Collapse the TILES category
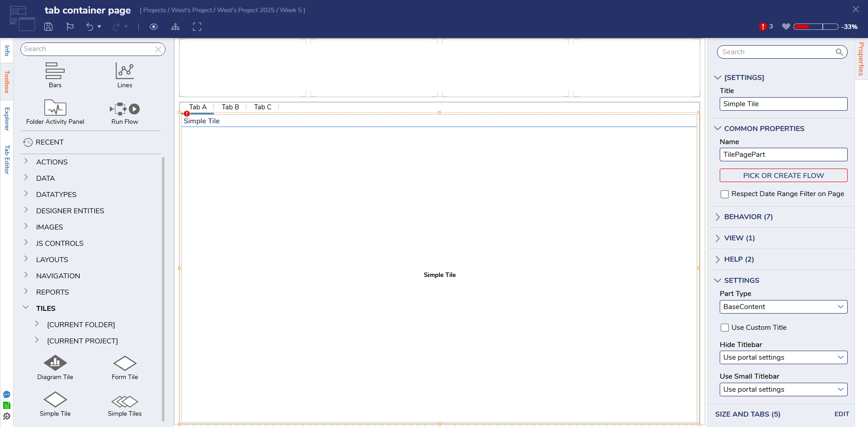Screen dimensions: 868x427 26,308
